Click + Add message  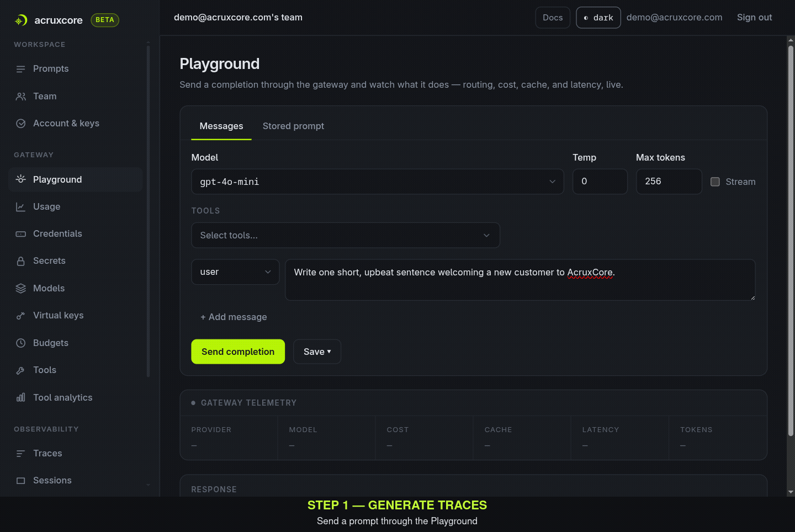[234, 317]
